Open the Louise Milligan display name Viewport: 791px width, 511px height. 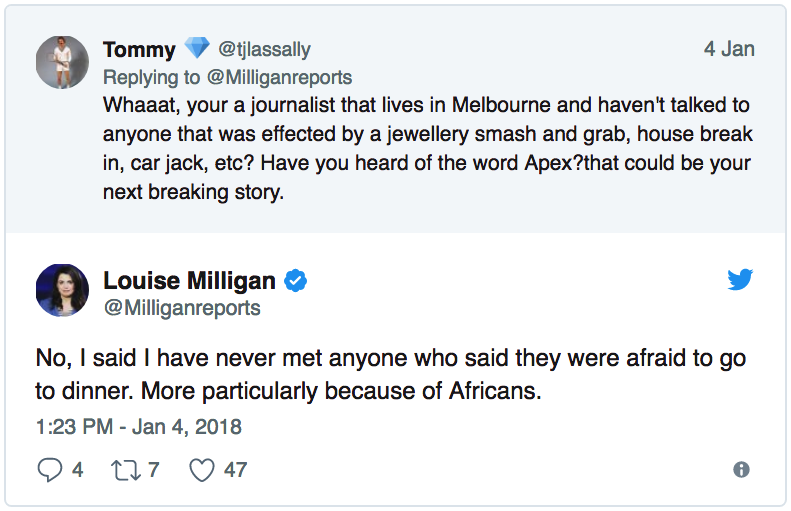(x=192, y=282)
